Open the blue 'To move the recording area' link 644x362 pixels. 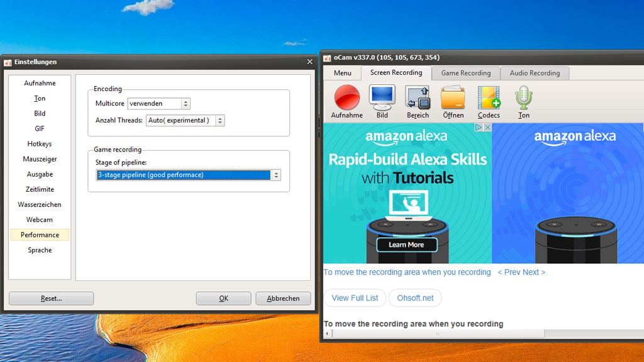[x=407, y=272]
